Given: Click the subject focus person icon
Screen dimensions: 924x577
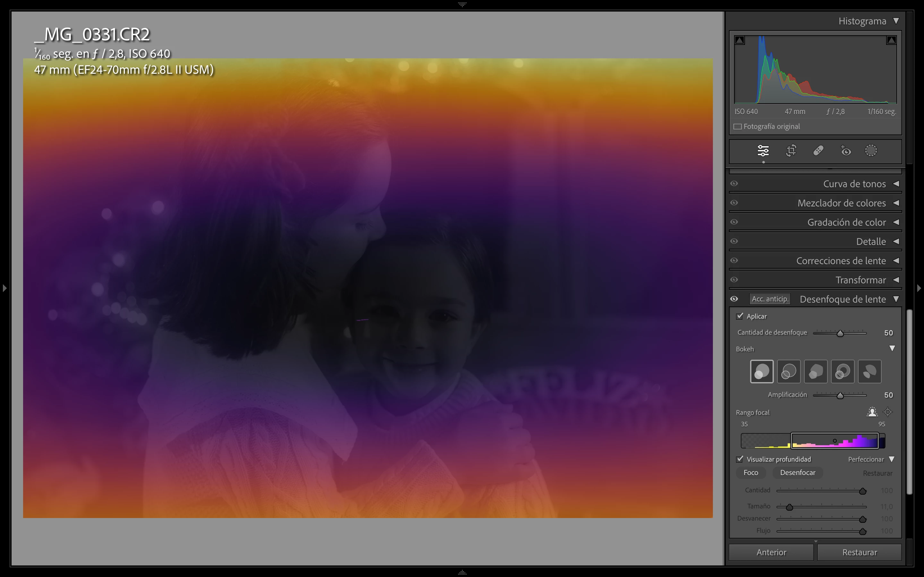Looking at the screenshot, I should tap(872, 412).
